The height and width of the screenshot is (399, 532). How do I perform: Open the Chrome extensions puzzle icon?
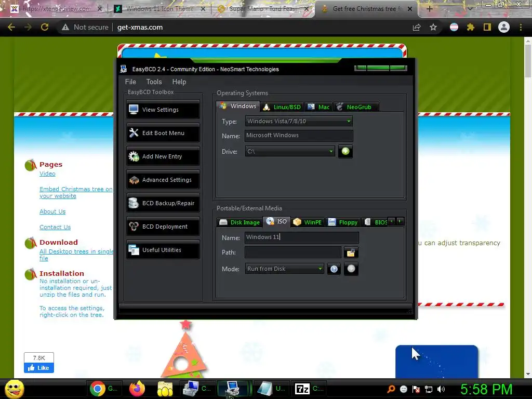click(x=470, y=27)
